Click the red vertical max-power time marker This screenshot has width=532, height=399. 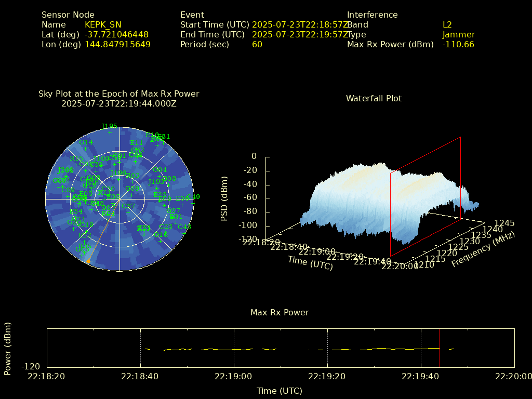(x=440, y=348)
